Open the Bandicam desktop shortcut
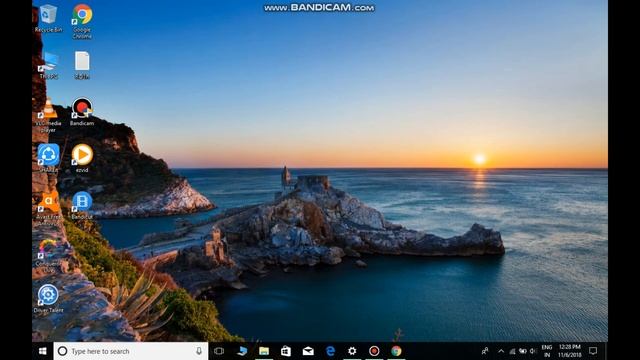The height and width of the screenshot is (360, 640). pos(82,112)
